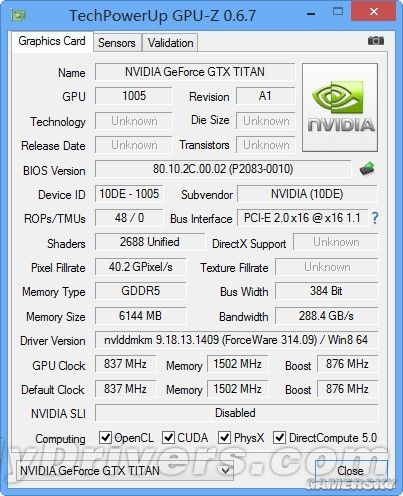403x496 pixels.
Task: Click the Computing label text
Action: click(x=60, y=439)
